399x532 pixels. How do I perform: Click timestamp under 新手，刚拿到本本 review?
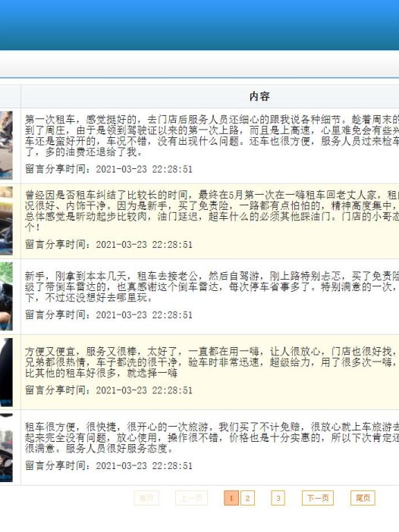click(x=108, y=315)
